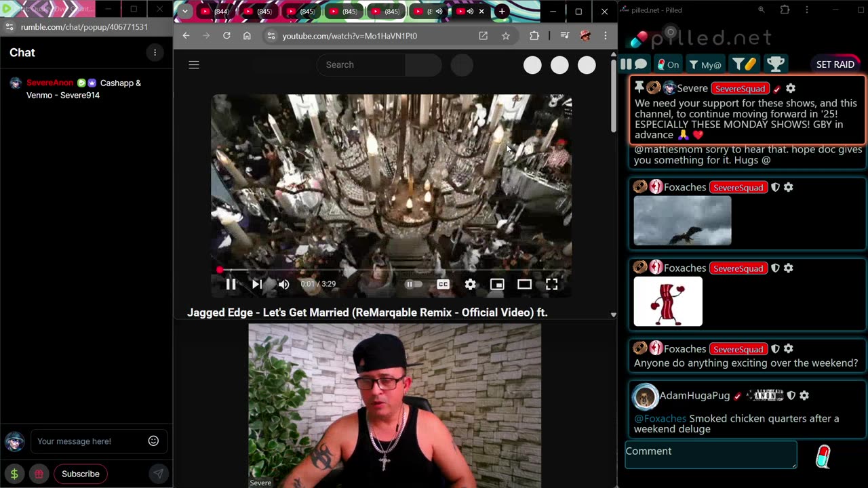The image size is (868, 488).
Task: Open a new browser tab
Action: [x=502, y=12]
